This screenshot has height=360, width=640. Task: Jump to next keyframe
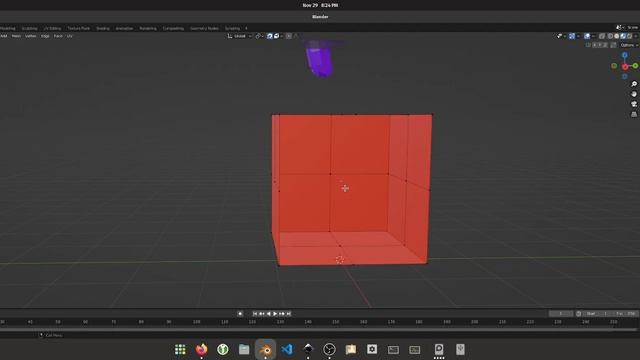click(282, 313)
